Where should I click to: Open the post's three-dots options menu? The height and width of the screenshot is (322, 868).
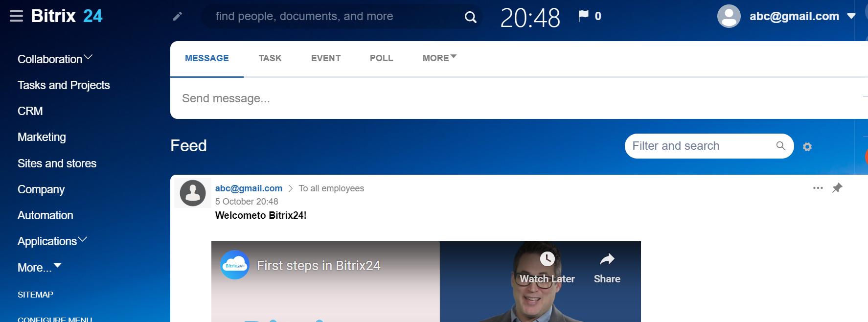tap(818, 188)
